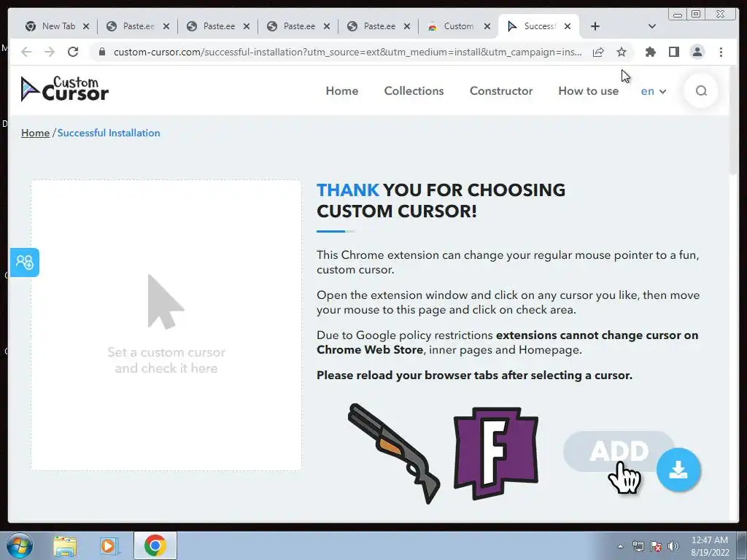Click the browser back arrow
Screen dimensions: 747x560
pos(26,52)
